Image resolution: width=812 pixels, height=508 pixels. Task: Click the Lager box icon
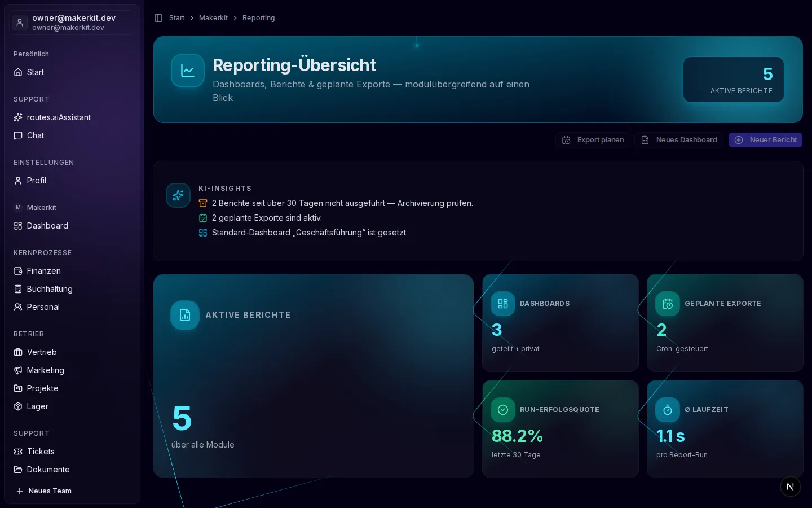point(18,406)
